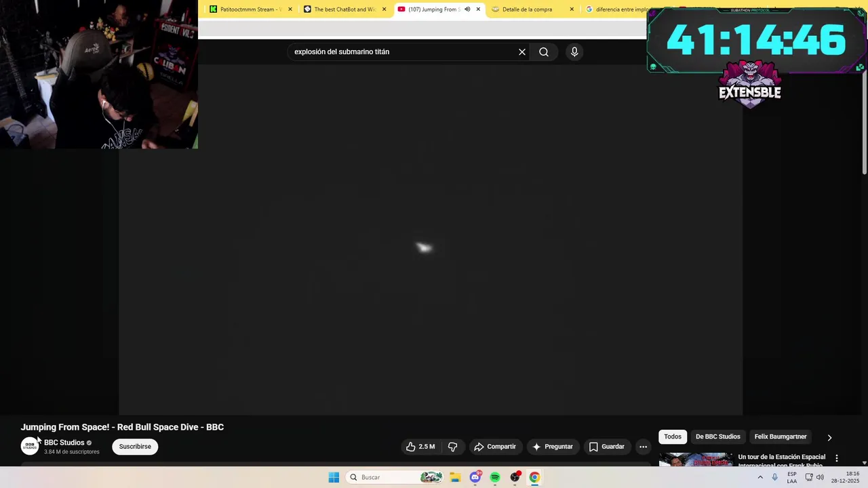This screenshot has width=868, height=488.
Task: Open BBC Studios channel avatar
Action: click(x=29, y=446)
